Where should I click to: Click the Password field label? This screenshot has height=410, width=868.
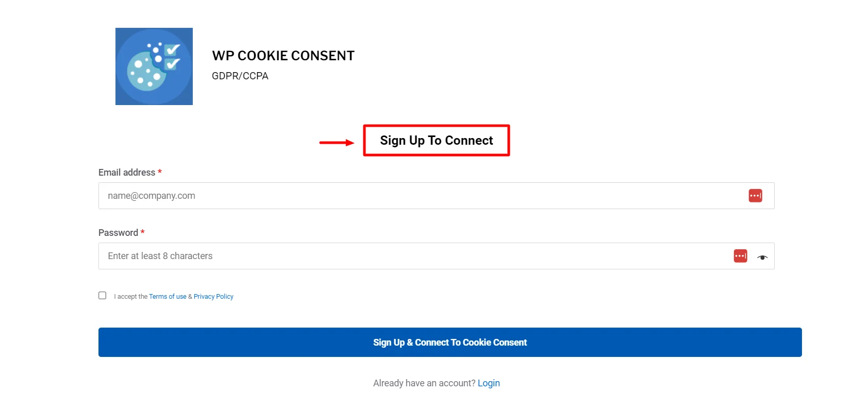point(118,232)
